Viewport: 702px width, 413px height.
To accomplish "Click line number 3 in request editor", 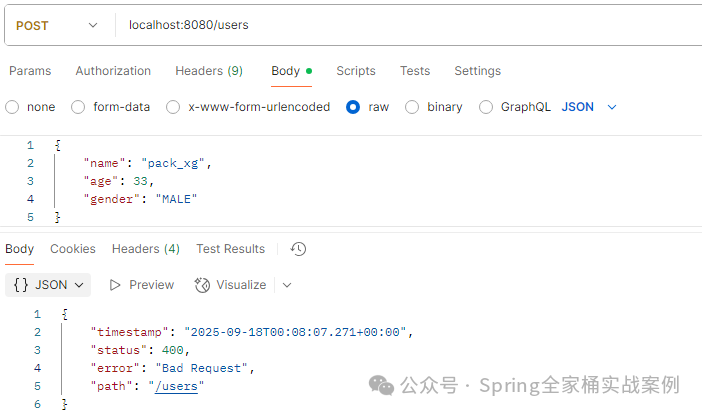I will pyautogui.click(x=30, y=181).
